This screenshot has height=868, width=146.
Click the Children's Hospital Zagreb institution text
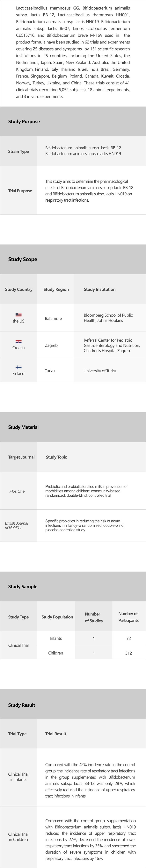[112, 345]
